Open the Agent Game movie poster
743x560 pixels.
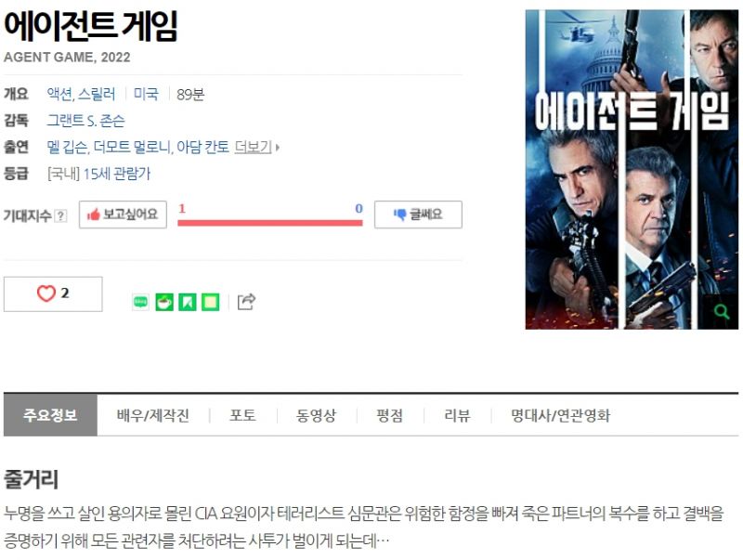pos(632,169)
